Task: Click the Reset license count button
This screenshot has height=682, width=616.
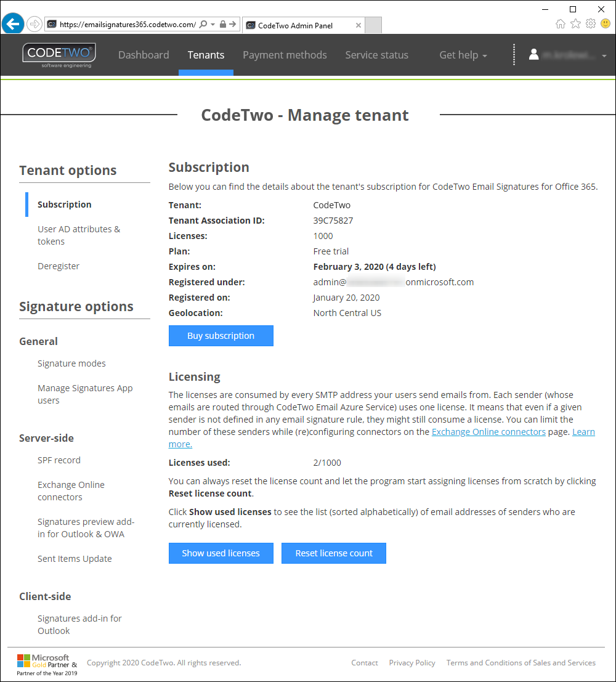Action: coord(334,553)
